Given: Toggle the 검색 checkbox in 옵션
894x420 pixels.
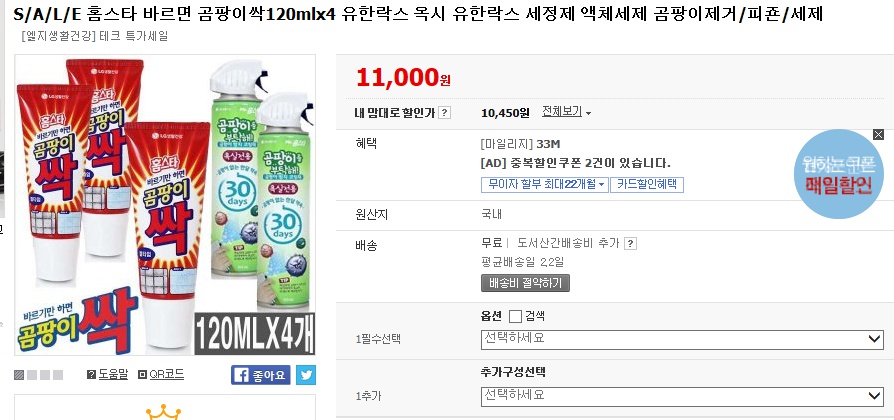Looking at the screenshot, I should pyautogui.click(x=515, y=316).
